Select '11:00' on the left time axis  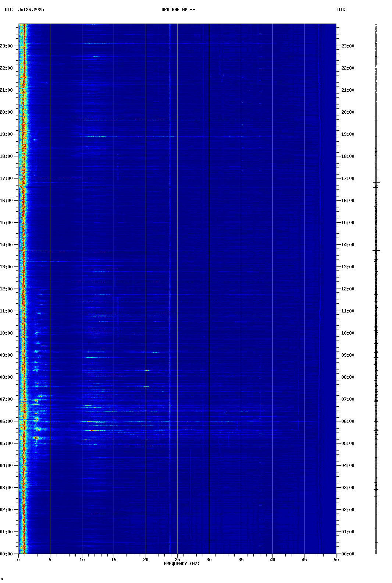coord(6,311)
